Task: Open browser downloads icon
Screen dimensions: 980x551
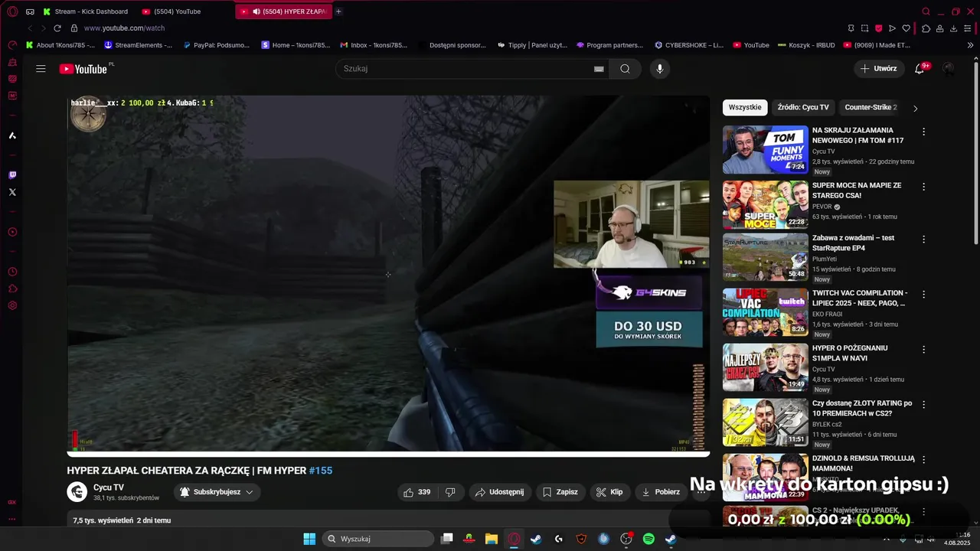Action: (x=953, y=28)
